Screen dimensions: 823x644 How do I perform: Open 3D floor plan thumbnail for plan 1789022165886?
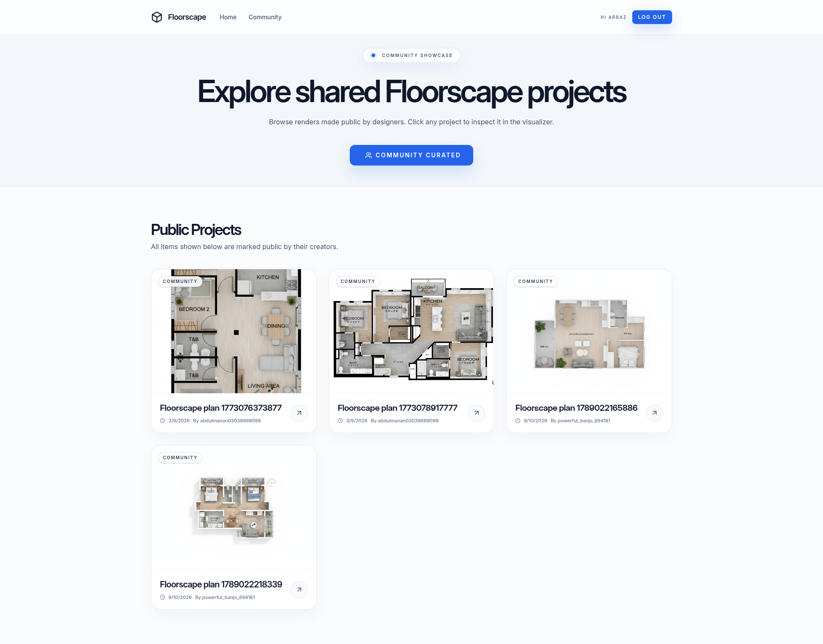(589, 331)
